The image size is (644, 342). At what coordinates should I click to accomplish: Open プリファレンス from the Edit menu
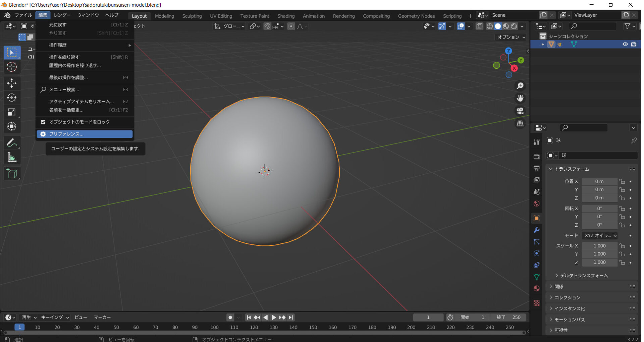(85, 134)
